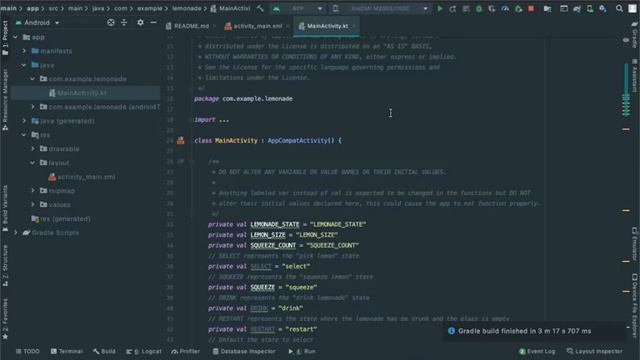Click the Apply Code Changes icon
640x360 pixels.
466,8
